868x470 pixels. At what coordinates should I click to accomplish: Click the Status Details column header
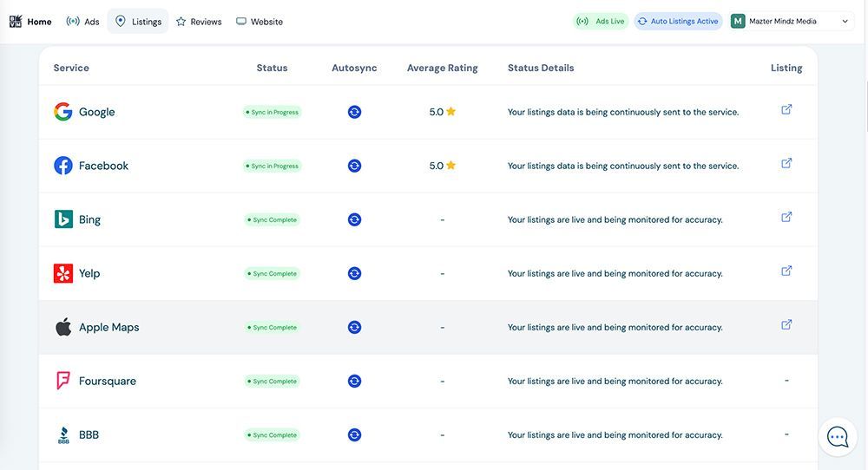click(541, 68)
